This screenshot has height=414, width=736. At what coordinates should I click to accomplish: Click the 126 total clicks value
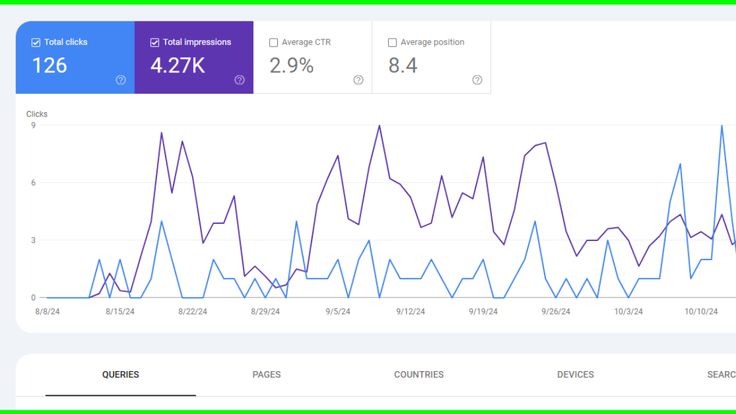[x=49, y=66]
